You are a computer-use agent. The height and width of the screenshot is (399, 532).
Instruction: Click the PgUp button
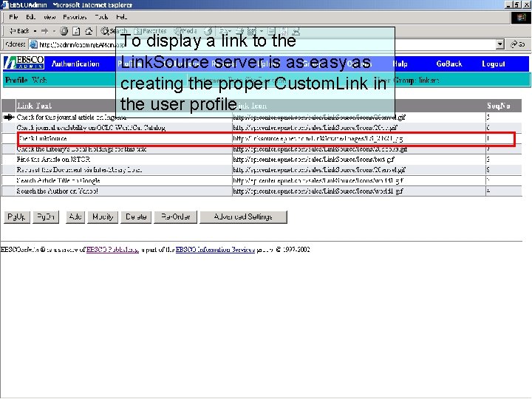point(16,216)
